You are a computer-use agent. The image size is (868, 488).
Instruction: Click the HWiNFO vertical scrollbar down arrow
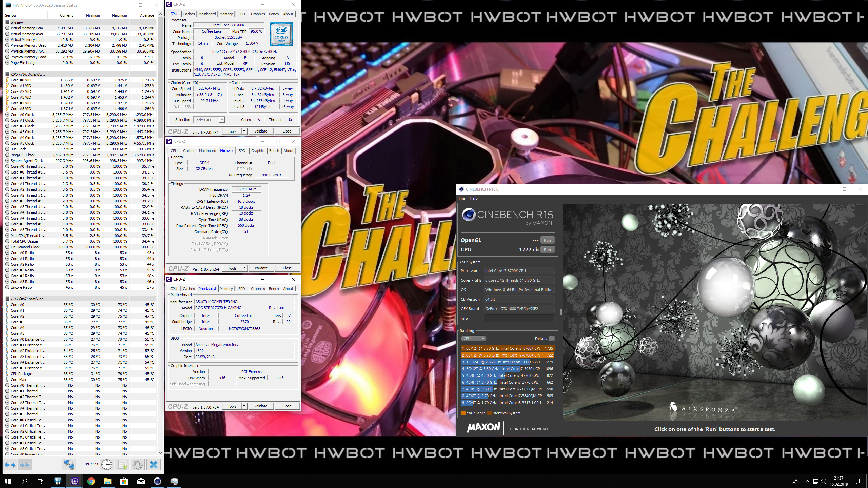tap(160, 453)
